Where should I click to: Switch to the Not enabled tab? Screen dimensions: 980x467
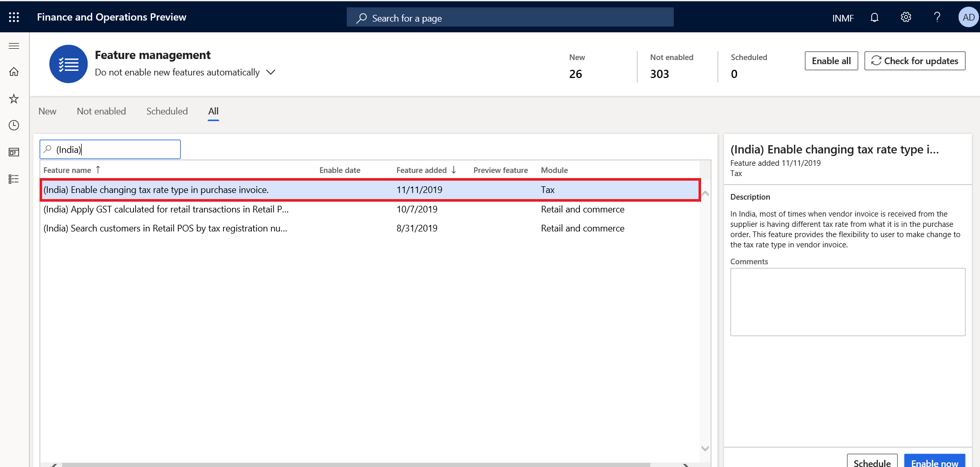[x=101, y=111]
